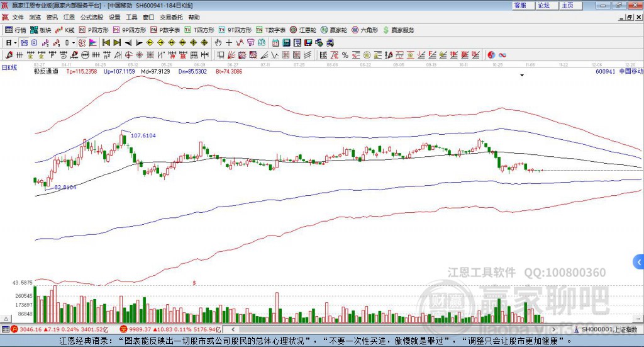
Task: Select the red pencil drawing tool
Action: point(9,55)
